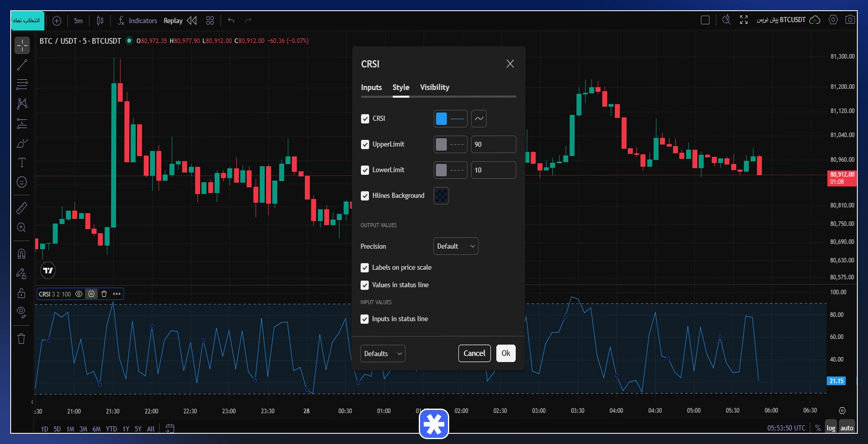The image size is (868, 444).
Task: Open the forecasting and measurement tools
Action: (x=22, y=123)
